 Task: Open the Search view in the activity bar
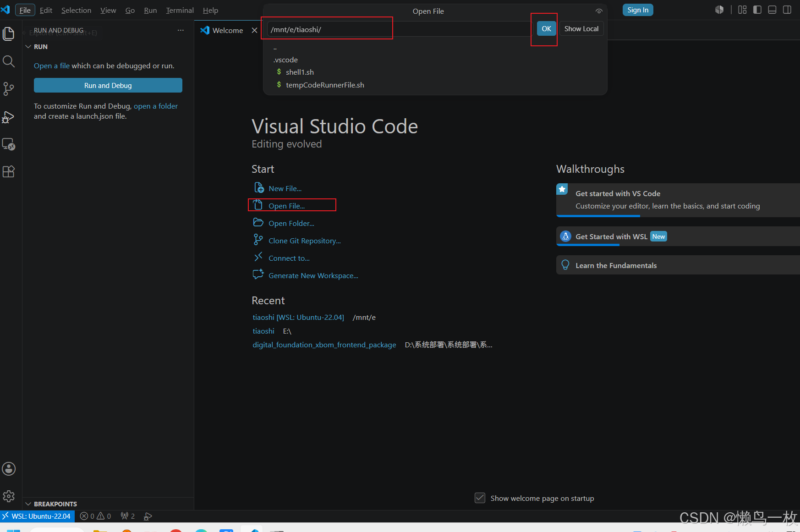pyautogui.click(x=9, y=61)
